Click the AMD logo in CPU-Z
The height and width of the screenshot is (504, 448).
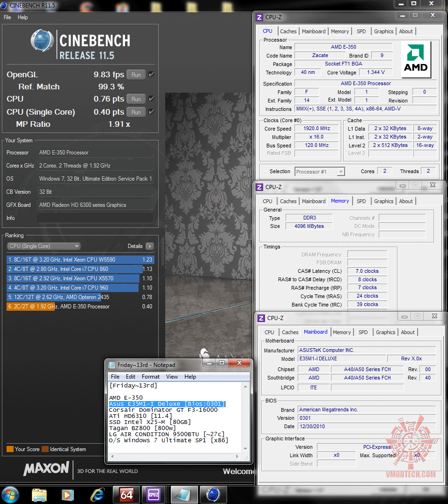coord(416,59)
